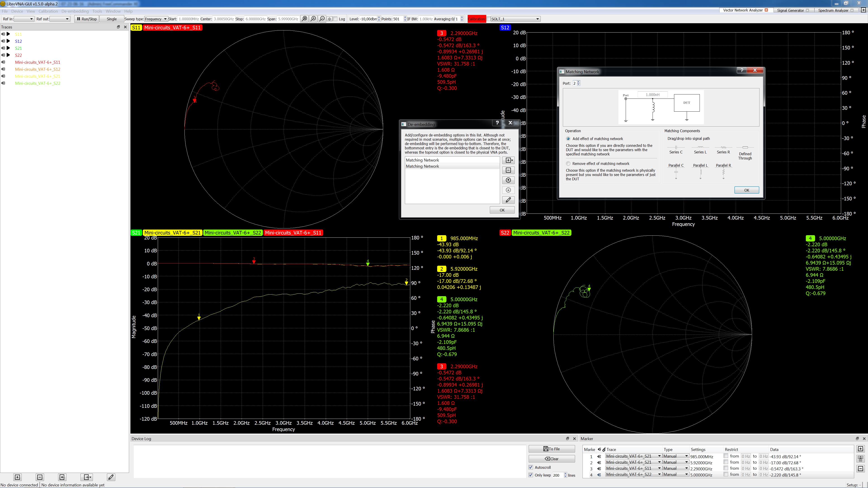Edit selected de-embedding option with pencil icon
The width and height of the screenshot is (868, 488).
pos(508,200)
